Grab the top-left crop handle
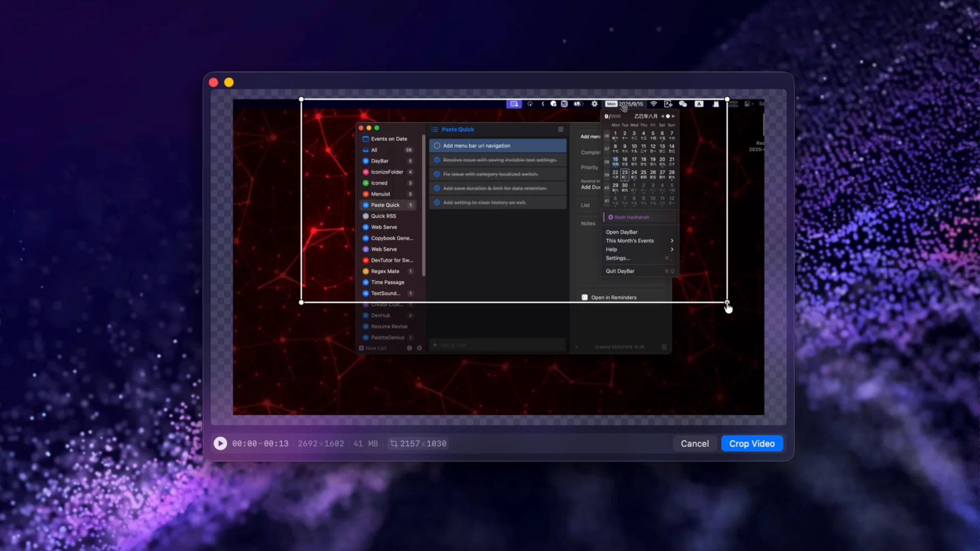The width and height of the screenshot is (980, 551). point(301,99)
